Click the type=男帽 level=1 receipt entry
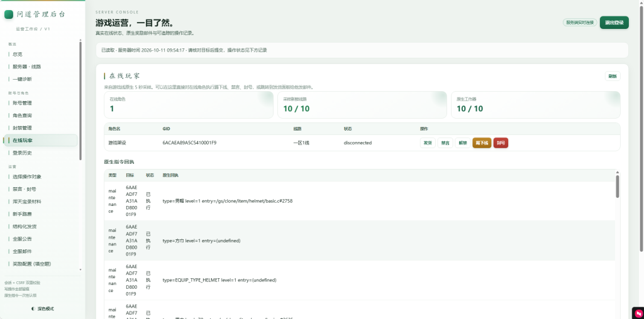 click(x=228, y=202)
